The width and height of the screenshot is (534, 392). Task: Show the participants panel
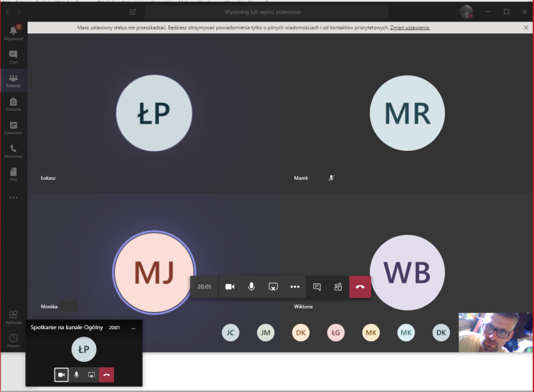tap(338, 286)
